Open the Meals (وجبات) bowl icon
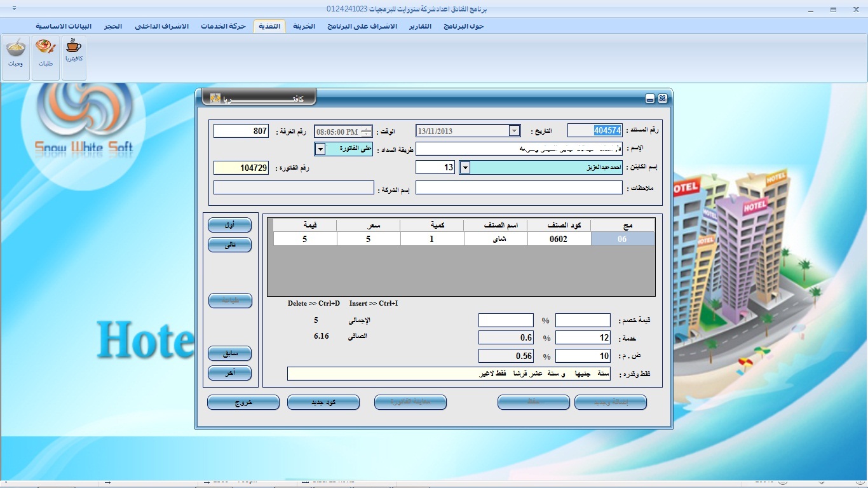The height and width of the screenshot is (488, 868). pyautogui.click(x=16, y=50)
